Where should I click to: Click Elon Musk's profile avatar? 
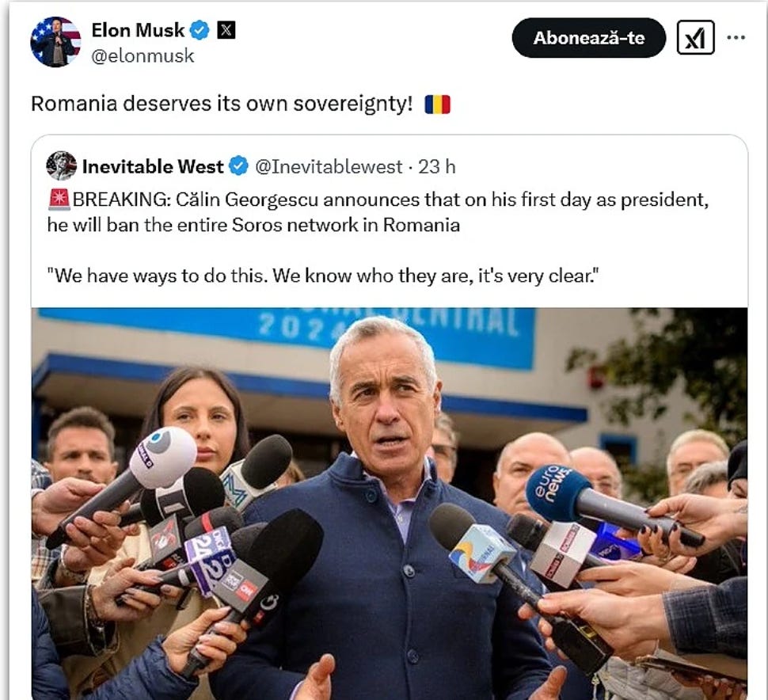click(55, 42)
